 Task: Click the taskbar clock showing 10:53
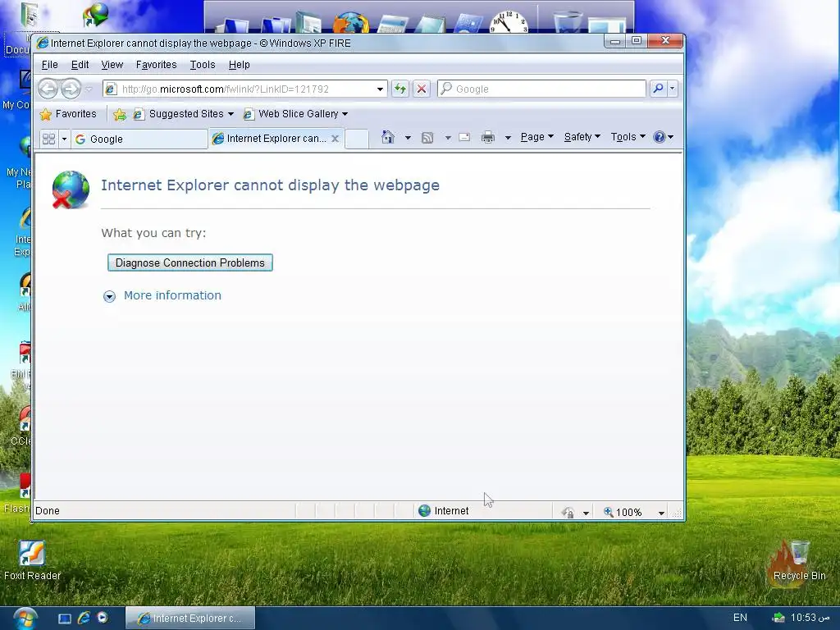click(x=810, y=618)
